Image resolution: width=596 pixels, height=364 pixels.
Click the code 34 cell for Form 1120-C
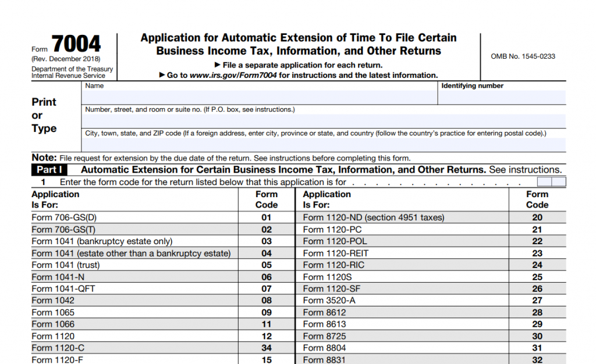(x=267, y=348)
